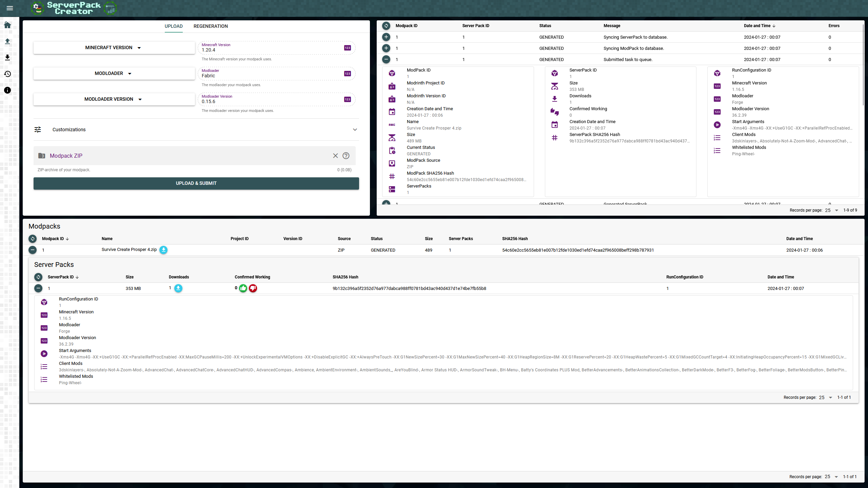Download Survive Create Prosper 4.zip modpack
Viewport: 868px width, 488px height.
click(163, 250)
